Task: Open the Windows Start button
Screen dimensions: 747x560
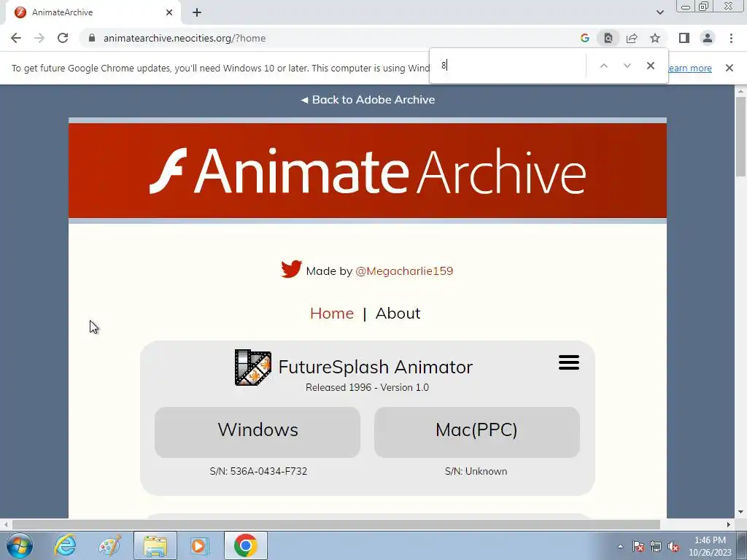Action: tap(20, 545)
